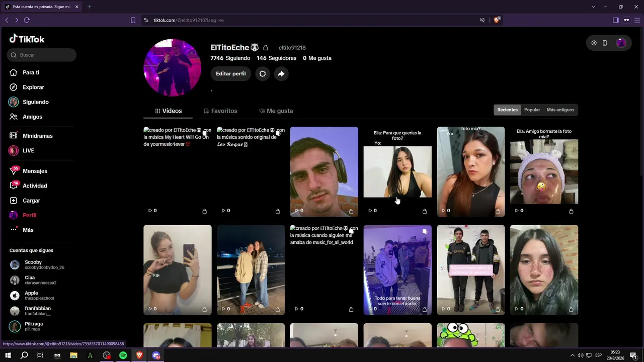Open the 'My Heart Will Go On' video
Image resolution: width=644 pixels, height=362 pixels.
coord(178,171)
